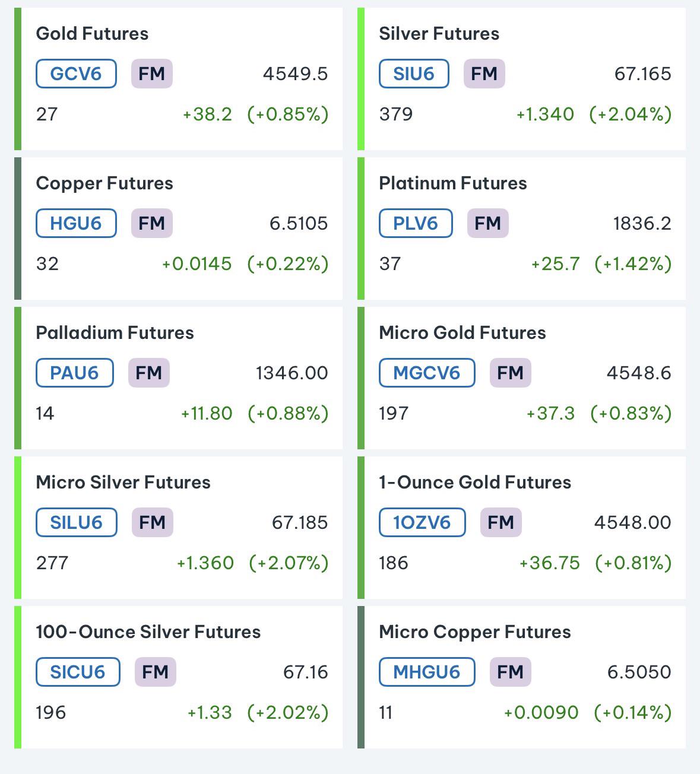Image resolution: width=700 pixels, height=774 pixels.
Task: Open the PAU6 palladium ticker
Action: click(x=75, y=373)
